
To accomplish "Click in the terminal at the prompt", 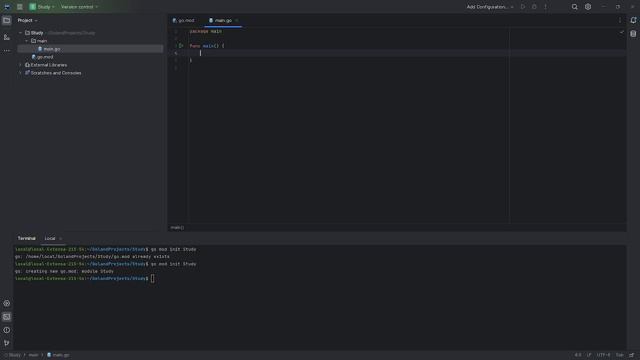I will 153,279.
